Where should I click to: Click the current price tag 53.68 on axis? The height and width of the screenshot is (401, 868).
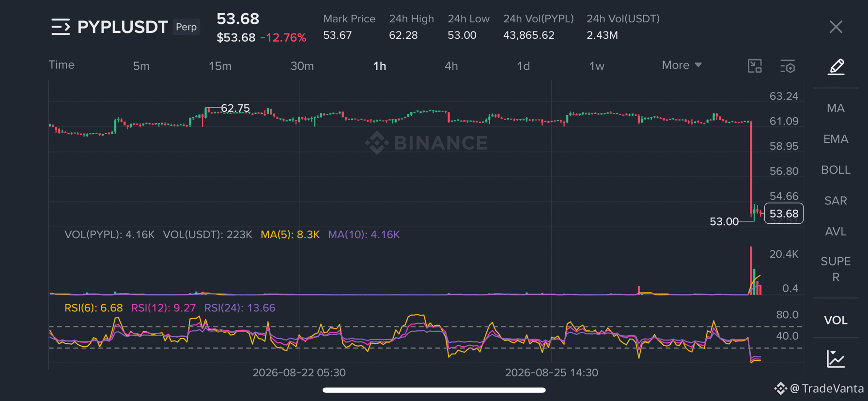(784, 214)
